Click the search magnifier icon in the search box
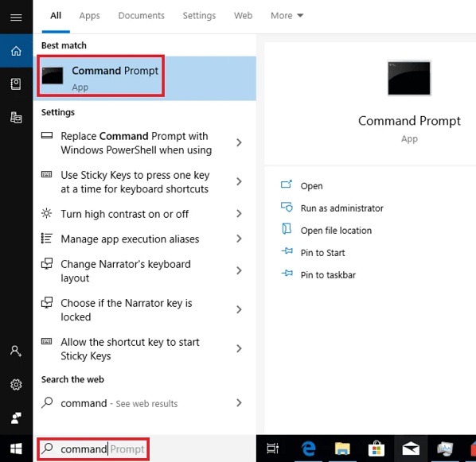 point(47,448)
